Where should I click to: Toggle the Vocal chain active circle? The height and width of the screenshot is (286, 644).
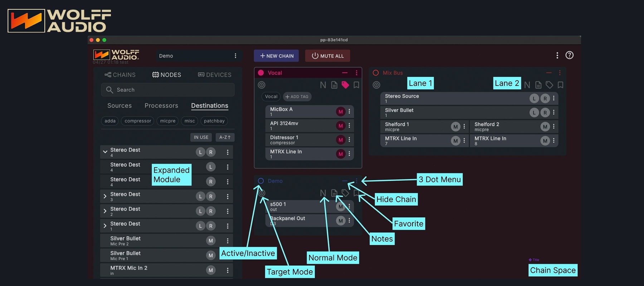pos(261,73)
